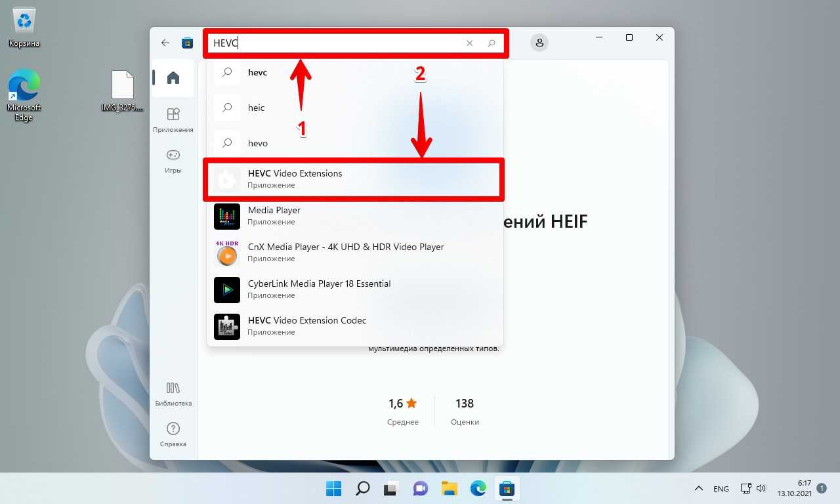This screenshot has width=840, height=504.
Task: Click the Microsoft Store taskbar icon
Action: click(x=507, y=488)
